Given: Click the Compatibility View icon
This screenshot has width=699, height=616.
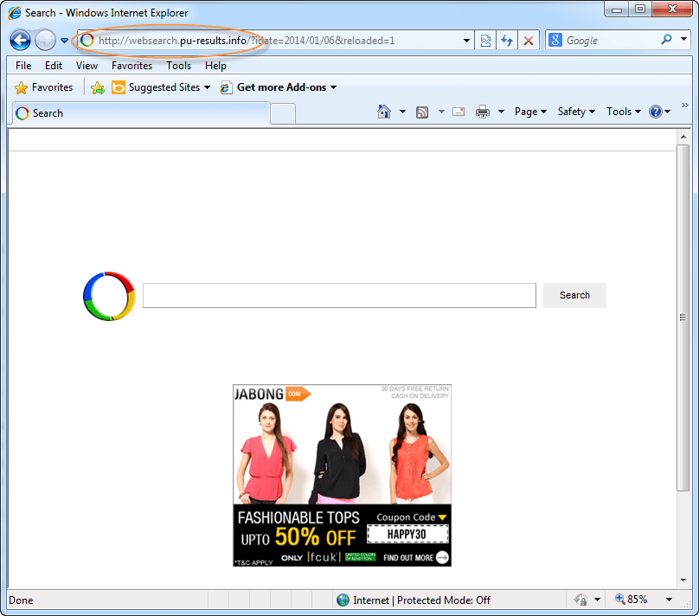Looking at the screenshot, I should pyautogui.click(x=485, y=41).
